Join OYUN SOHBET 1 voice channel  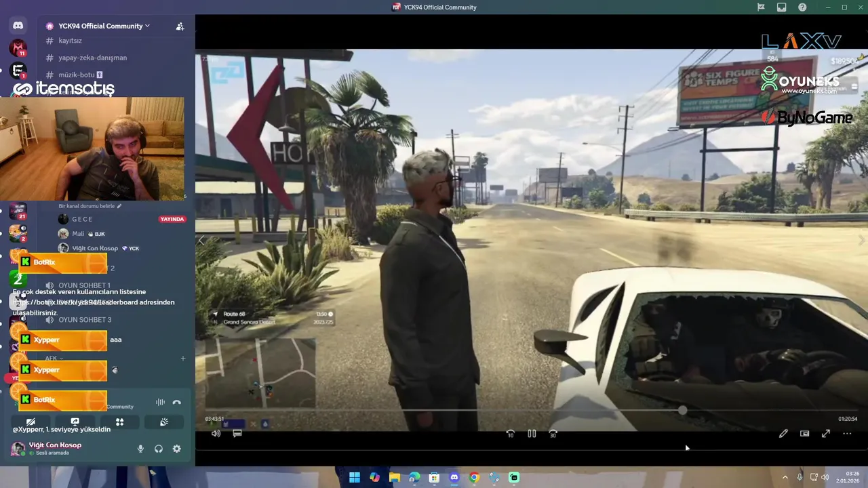(84, 285)
